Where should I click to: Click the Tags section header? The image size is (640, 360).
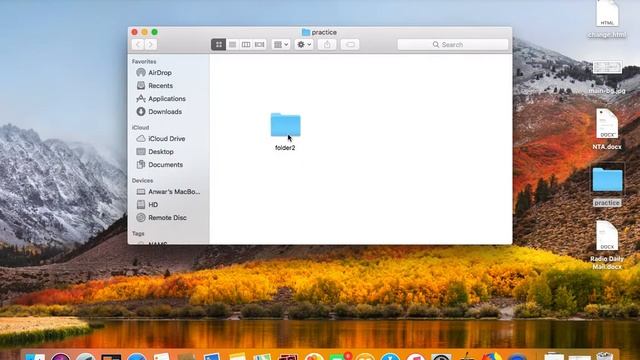click(x=138, y=233)
